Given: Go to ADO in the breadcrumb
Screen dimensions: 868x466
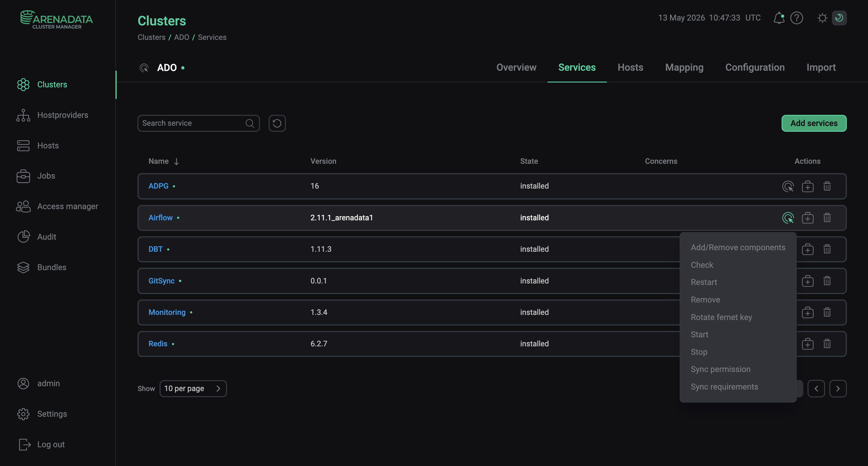Looking at the screenshot, I should click(181, 37).
